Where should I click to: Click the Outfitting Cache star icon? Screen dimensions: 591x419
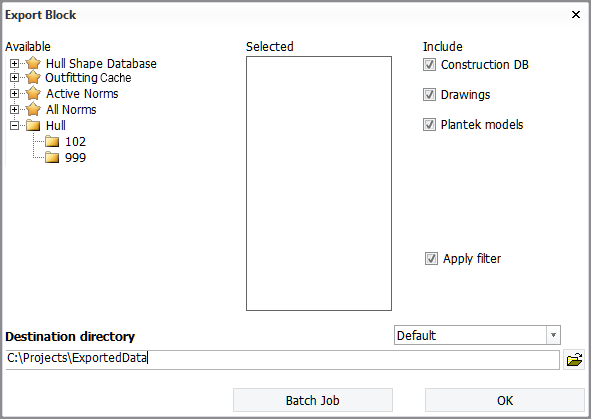[x=33, y=78]
